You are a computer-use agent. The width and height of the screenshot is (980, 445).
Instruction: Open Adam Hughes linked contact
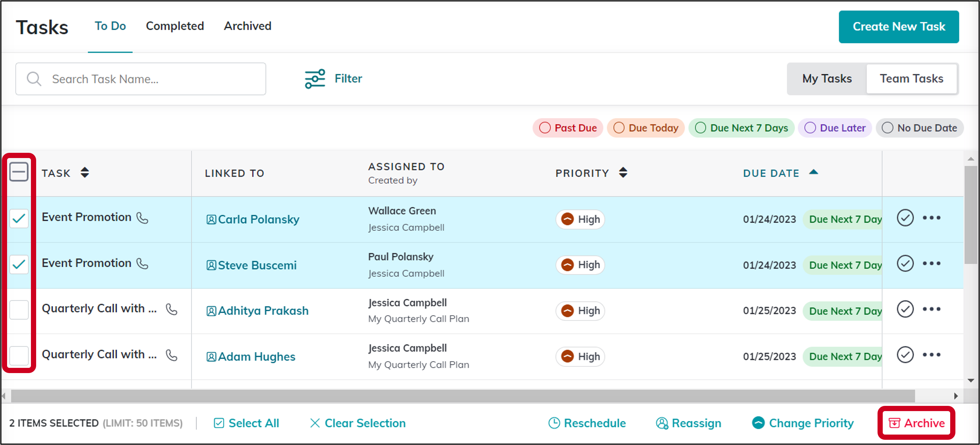point(256,357)
